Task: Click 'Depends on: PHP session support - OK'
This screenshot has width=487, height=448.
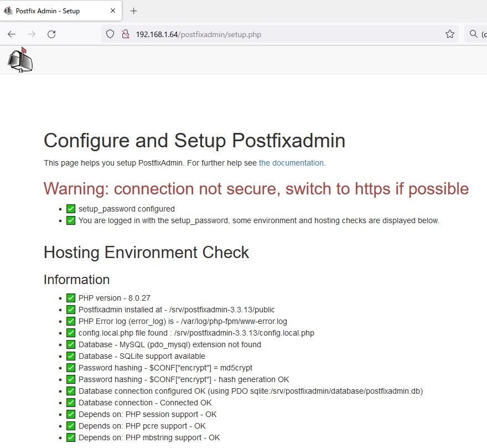Action: [x=148, y=414]
